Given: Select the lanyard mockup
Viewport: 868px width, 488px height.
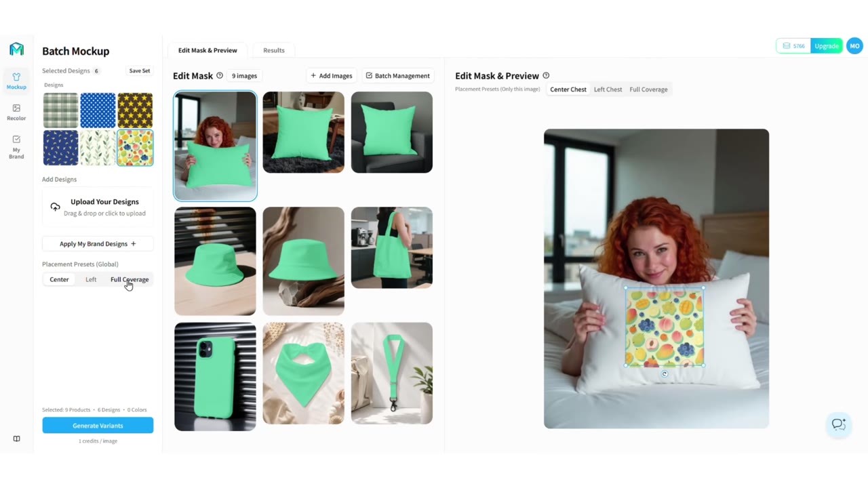Looking at the screenshot, I should [391, 373].
